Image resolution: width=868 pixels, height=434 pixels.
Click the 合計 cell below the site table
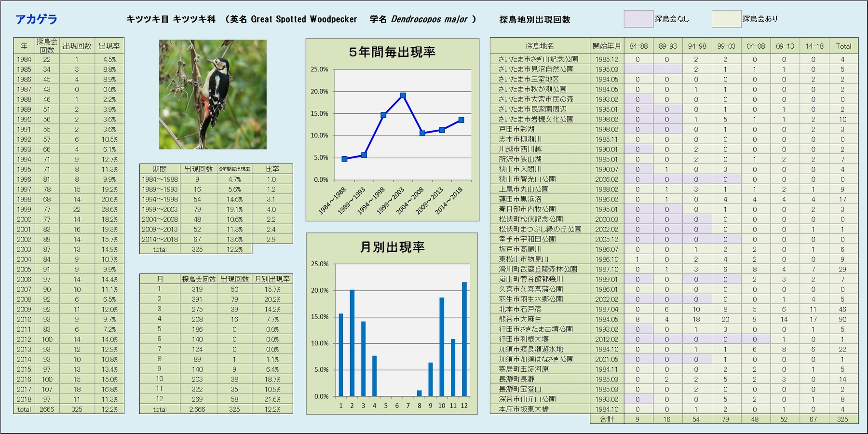(x=607, y=420)
